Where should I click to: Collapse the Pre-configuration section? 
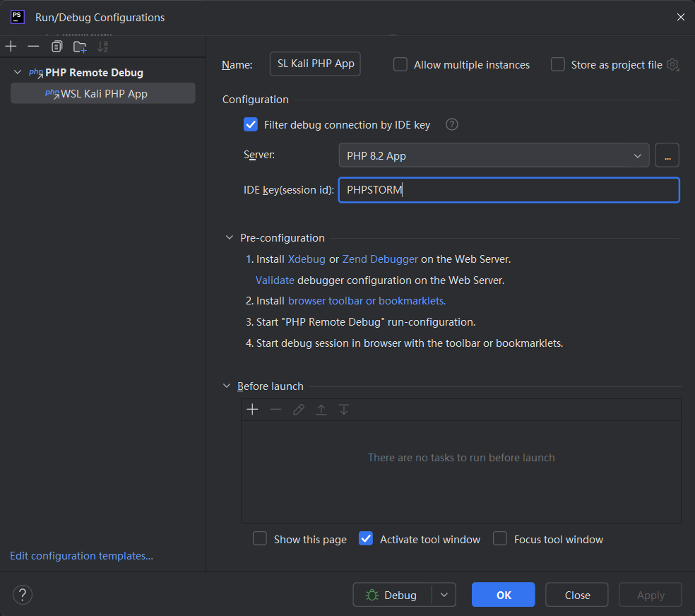tap(229, 237)
